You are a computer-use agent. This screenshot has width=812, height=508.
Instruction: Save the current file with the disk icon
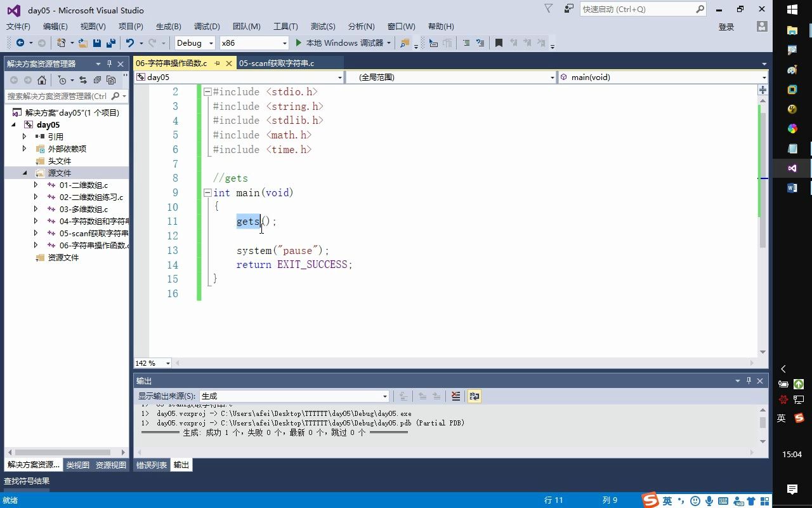coord(97,43)
